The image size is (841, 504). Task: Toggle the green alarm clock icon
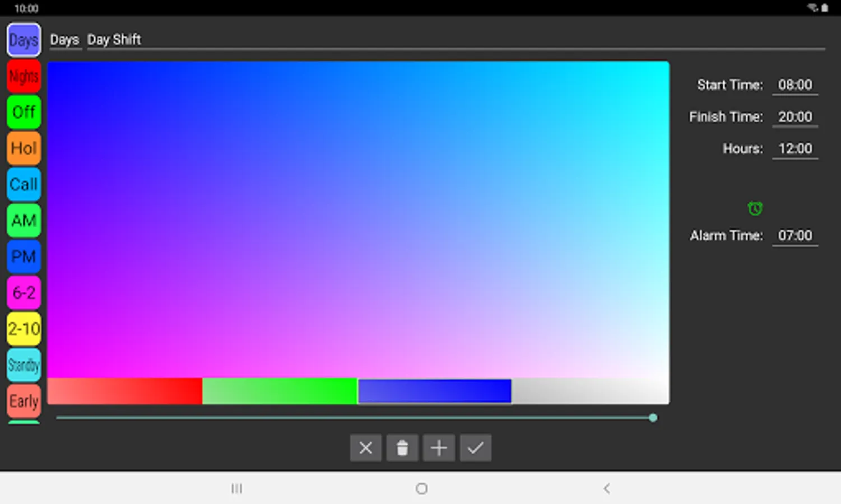(755, 208)
